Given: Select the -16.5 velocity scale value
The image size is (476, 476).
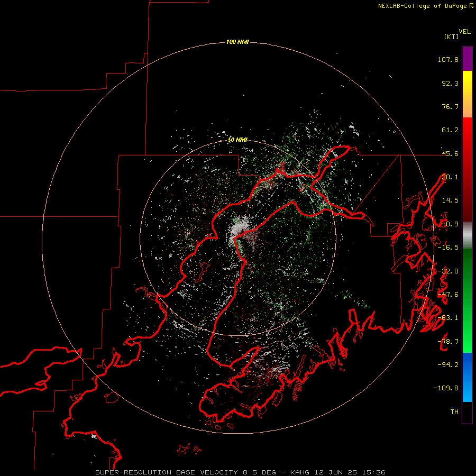Looking at the screenshot, I should [448, 248].
